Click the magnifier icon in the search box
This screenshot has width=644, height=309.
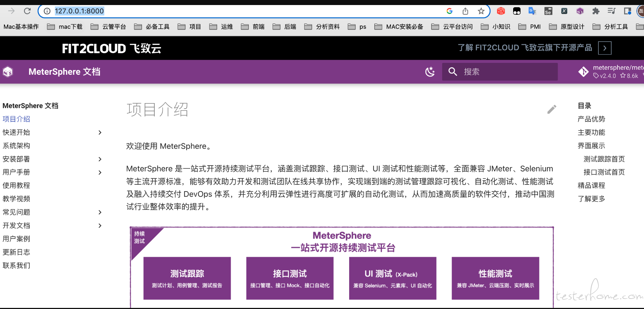point(453,72)
